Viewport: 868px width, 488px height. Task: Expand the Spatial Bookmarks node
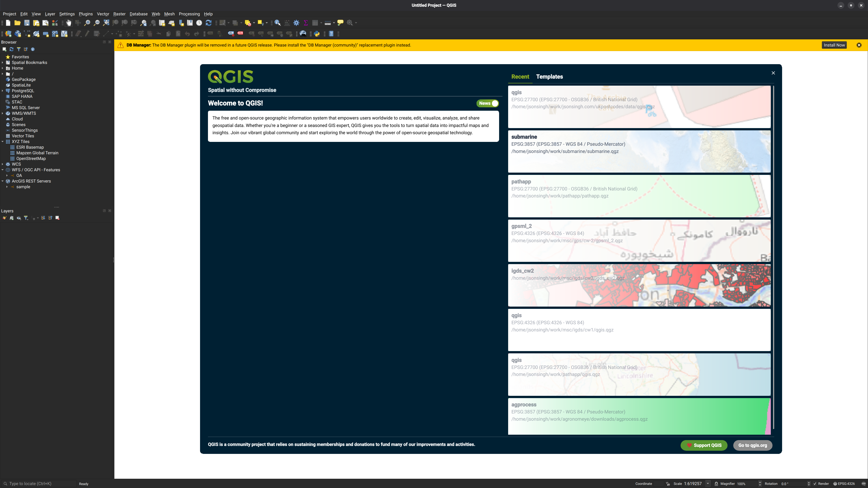point(2,63)
